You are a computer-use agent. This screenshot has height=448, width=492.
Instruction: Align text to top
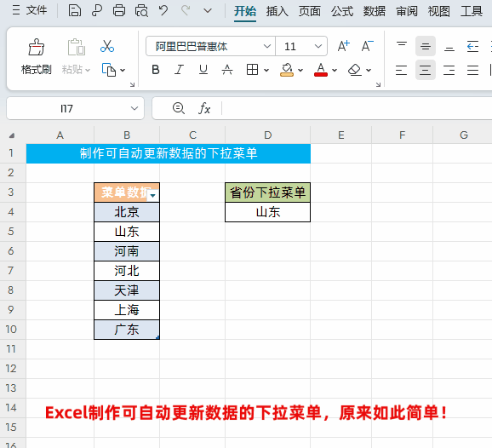[x=402, y=46]
